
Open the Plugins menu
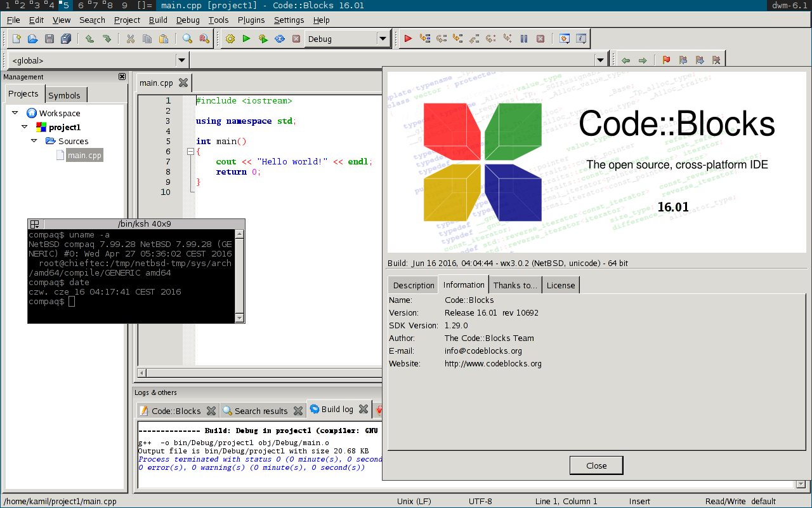251,20
